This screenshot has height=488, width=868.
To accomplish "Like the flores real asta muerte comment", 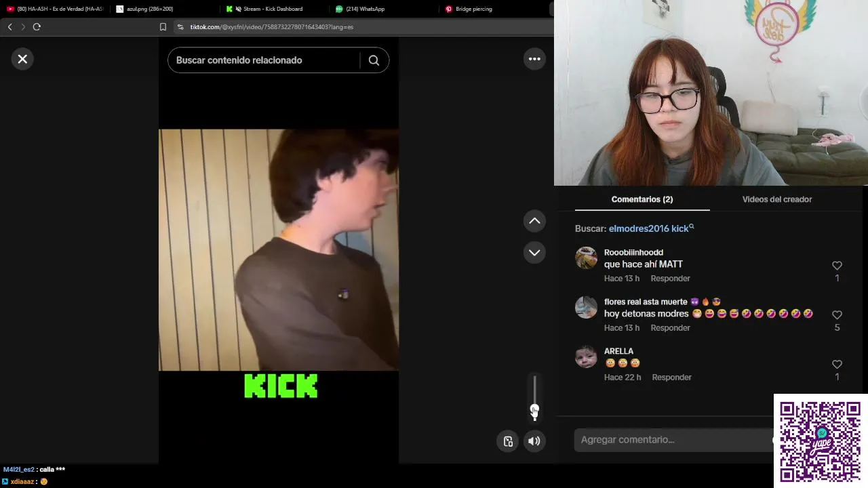I will (x=837, y=315).
